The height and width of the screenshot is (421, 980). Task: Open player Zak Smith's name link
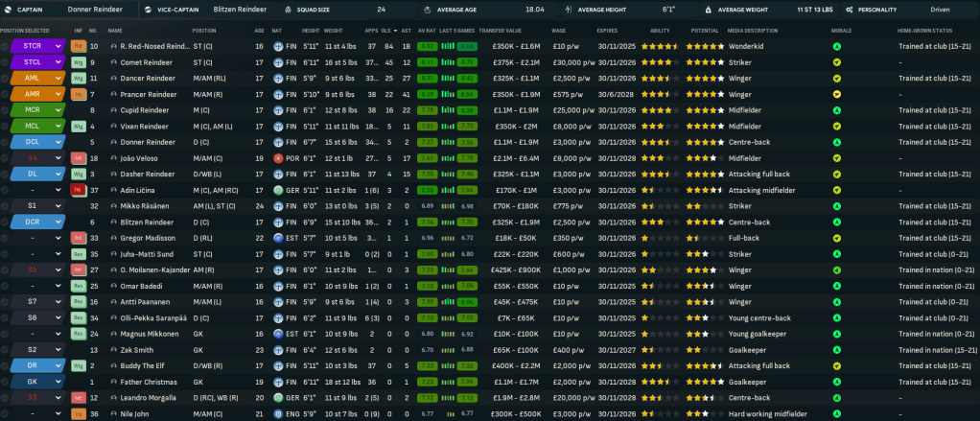137,350
